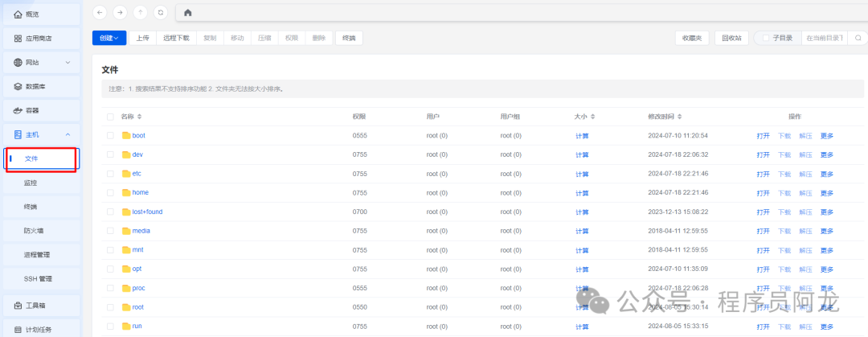Screen dimensions: 868x337
Task: Go to SSH 管理 in sidebar
Action: 38,278
